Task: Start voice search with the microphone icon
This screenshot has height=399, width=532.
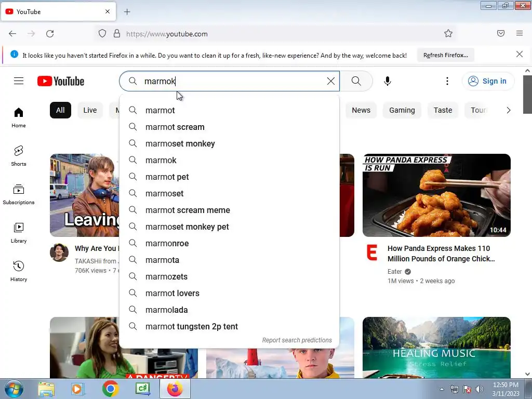Action: [x=388, y=81]
